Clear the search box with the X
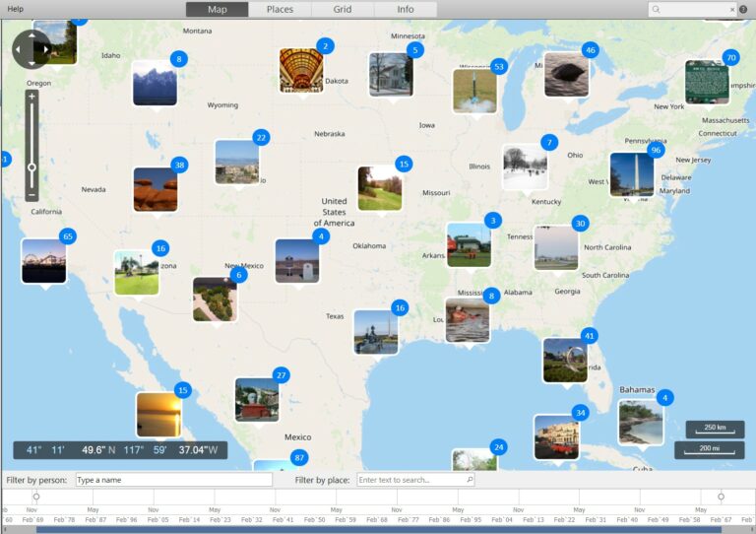 [x=732, y=10]
